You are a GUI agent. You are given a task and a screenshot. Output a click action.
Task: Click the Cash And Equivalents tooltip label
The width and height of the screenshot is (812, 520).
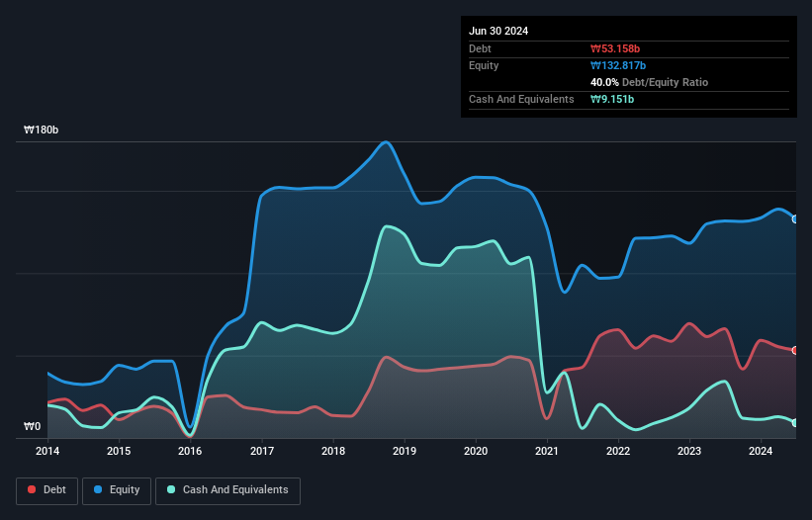pos(521,99)
